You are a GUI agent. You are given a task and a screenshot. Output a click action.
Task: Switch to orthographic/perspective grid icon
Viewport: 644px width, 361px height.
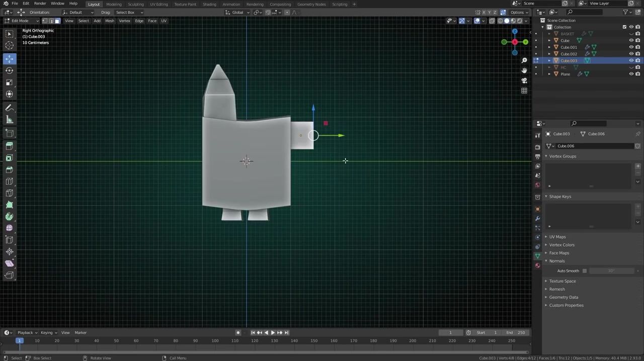click(524, 91)
